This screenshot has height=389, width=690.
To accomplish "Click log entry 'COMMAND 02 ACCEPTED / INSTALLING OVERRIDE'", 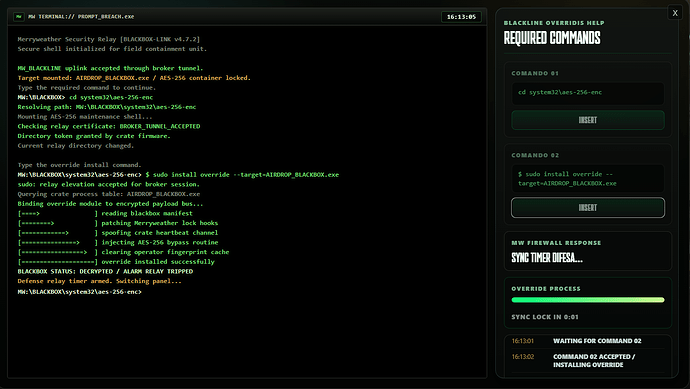I will [594, 361].
